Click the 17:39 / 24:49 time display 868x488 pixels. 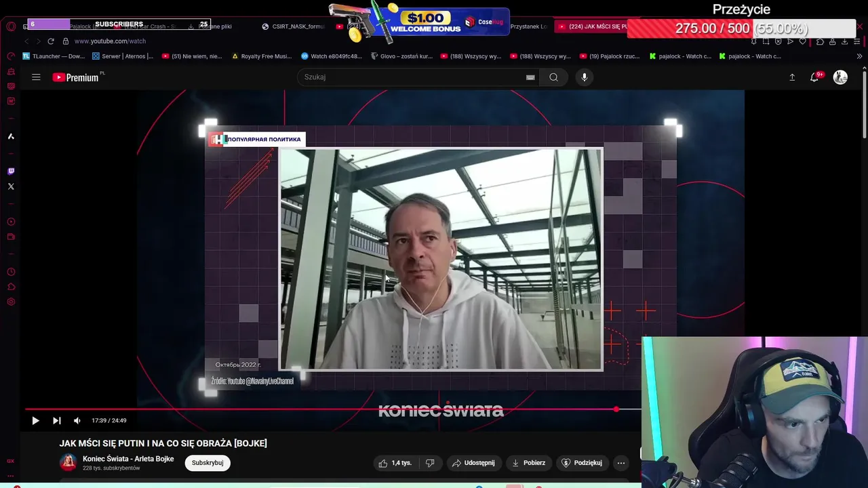click(109, 420)
